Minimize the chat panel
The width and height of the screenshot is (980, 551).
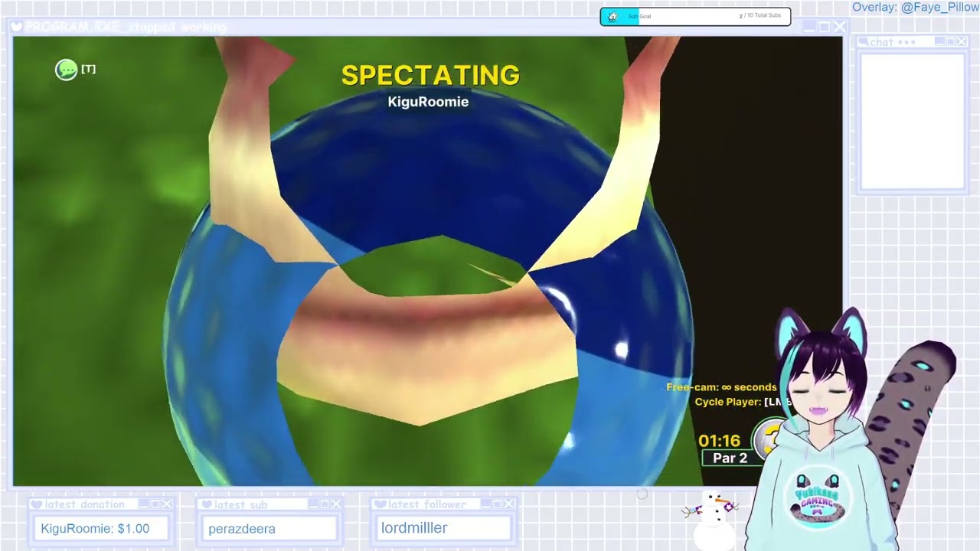pos(939,41)
